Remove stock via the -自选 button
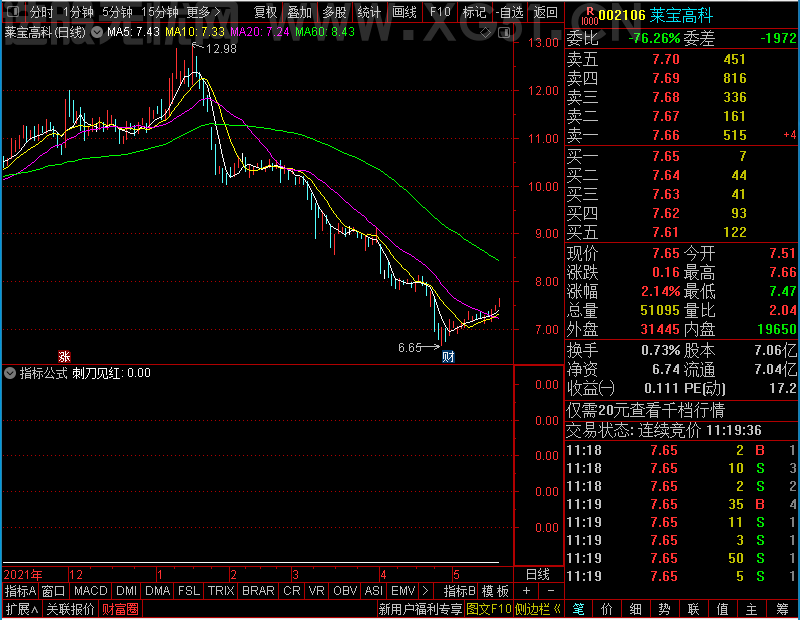 tap(509, 12)
